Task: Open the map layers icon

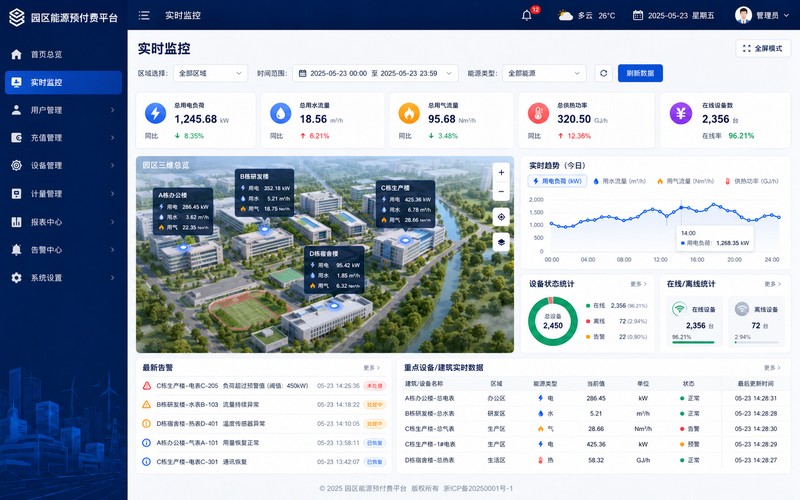Action: pos(501,242)
